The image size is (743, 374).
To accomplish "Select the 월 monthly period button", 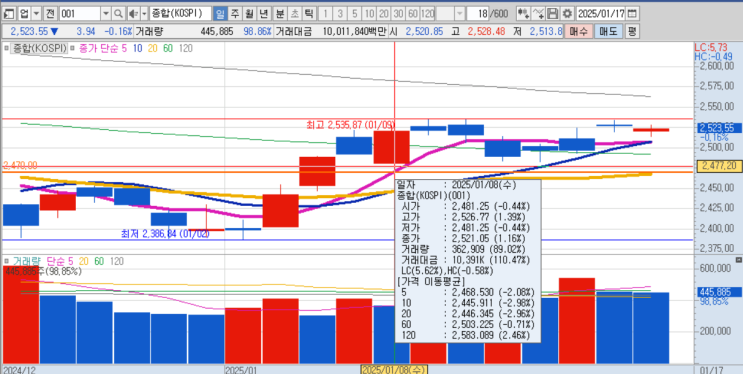I will pos(249,13).
